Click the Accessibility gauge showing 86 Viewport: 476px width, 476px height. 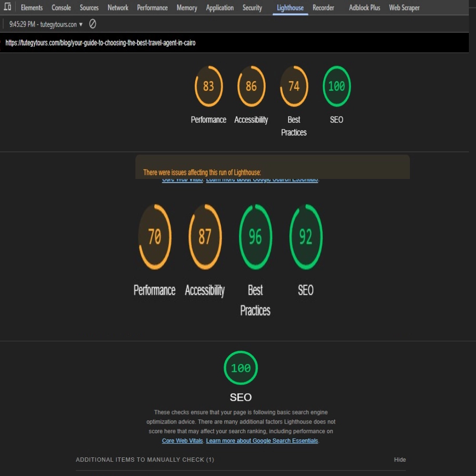click(x=251, y=86)
